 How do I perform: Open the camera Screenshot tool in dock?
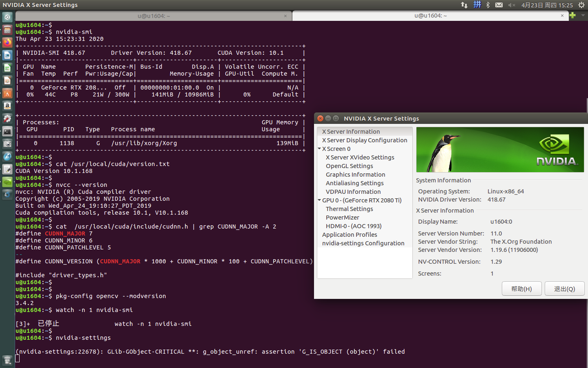7,144
